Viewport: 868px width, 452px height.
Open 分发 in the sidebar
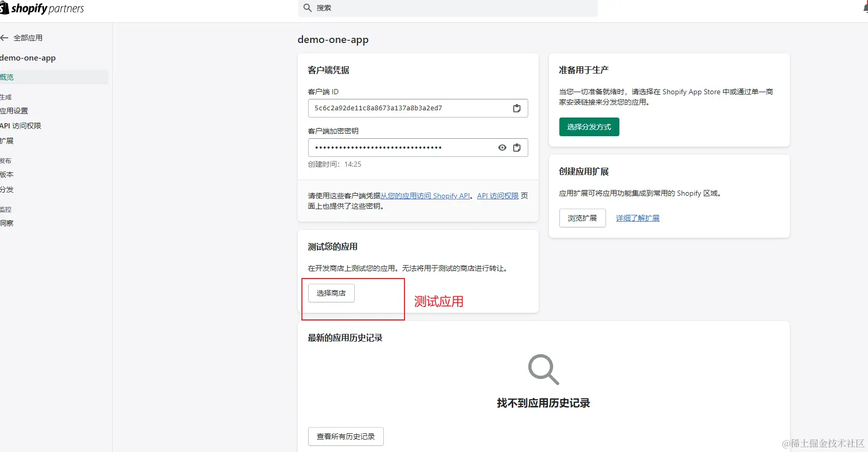7,189
